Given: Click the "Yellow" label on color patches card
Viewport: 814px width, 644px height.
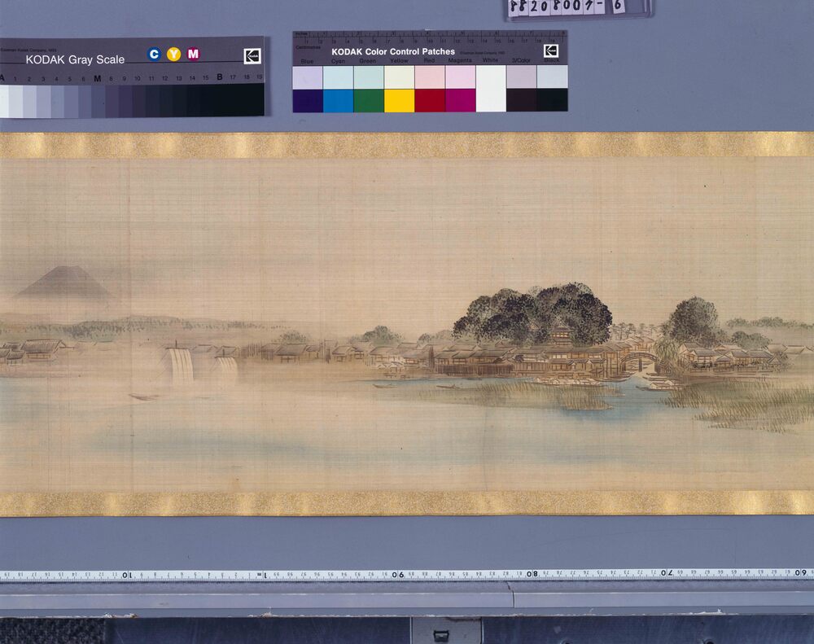Looking at the screenshot, I should click(x=399, y=61).
